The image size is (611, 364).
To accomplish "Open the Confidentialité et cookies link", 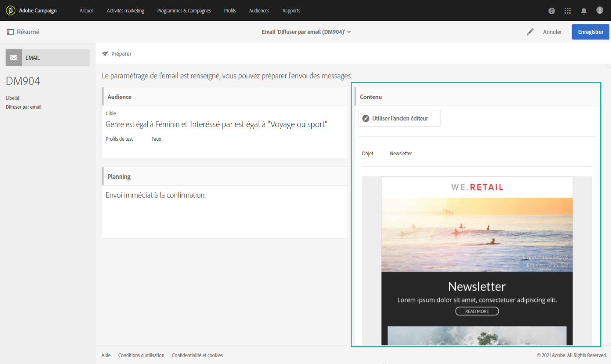I will tap(197, 355).
